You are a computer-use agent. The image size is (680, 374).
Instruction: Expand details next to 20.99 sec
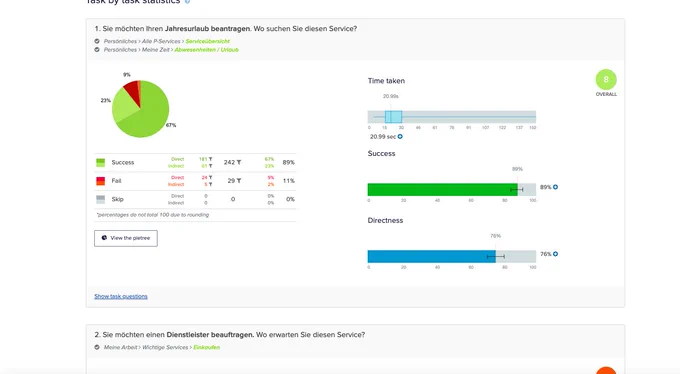point(400,136)
